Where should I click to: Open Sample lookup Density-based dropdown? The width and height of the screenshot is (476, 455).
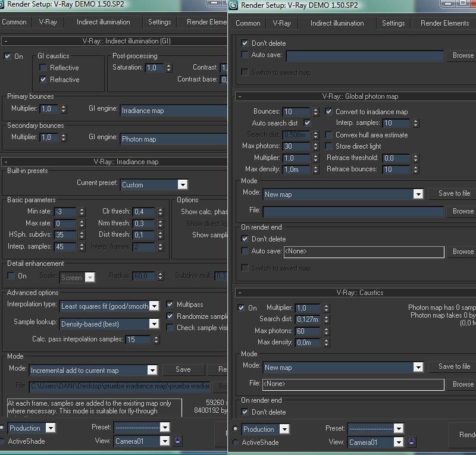[109, 324]
